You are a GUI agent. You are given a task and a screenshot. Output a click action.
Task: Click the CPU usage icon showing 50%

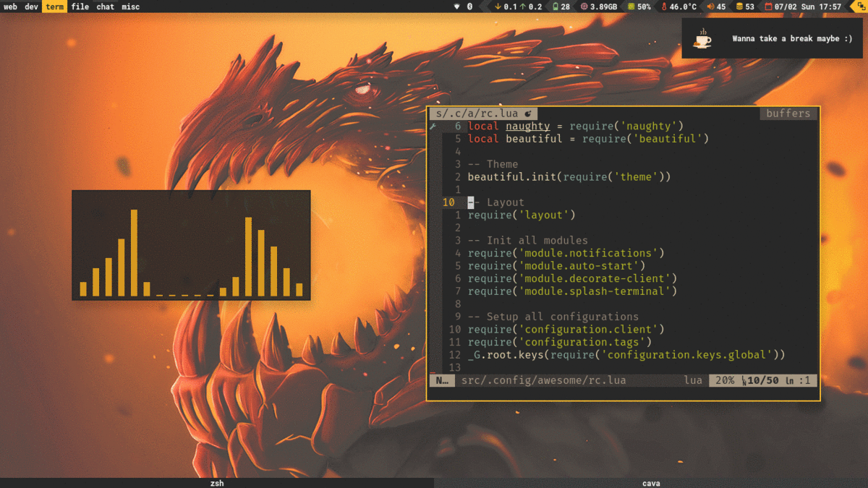[631, 7]
